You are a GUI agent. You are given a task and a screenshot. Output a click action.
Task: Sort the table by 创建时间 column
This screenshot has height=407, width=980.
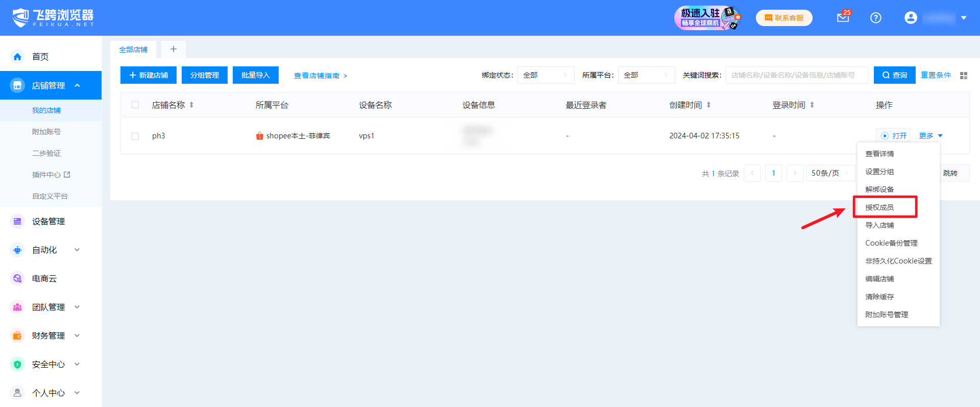708,105
